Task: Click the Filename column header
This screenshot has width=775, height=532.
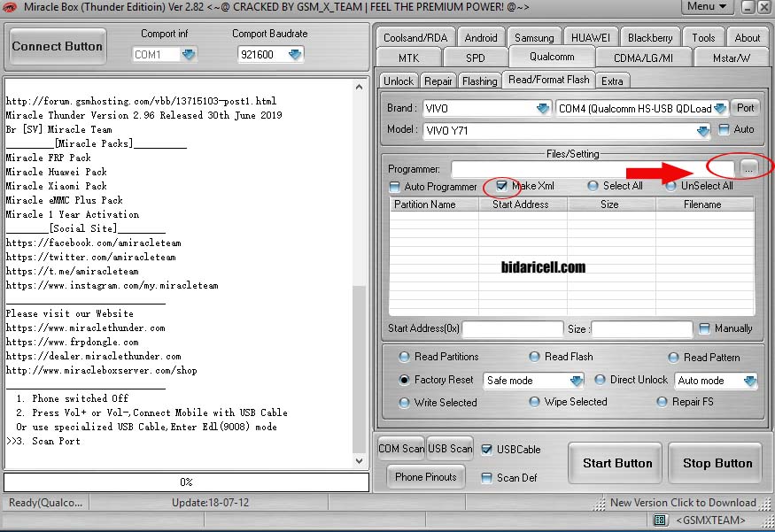Action: coord(703,204)
